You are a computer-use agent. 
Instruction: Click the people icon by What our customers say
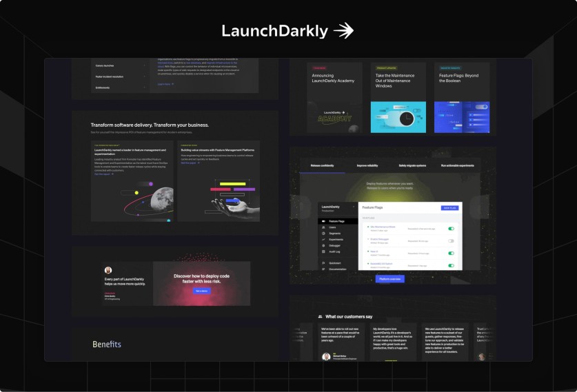tap(320, 317)
